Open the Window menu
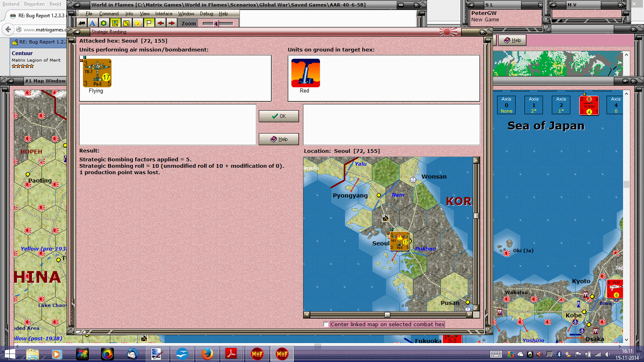Image resolution: width=644 pixels, height=362 pixels. (186, 14)
